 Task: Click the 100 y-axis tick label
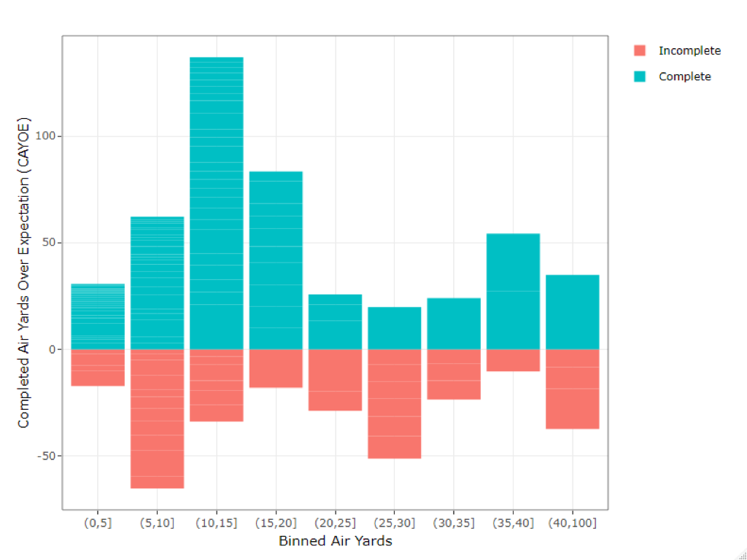point(44,136)
